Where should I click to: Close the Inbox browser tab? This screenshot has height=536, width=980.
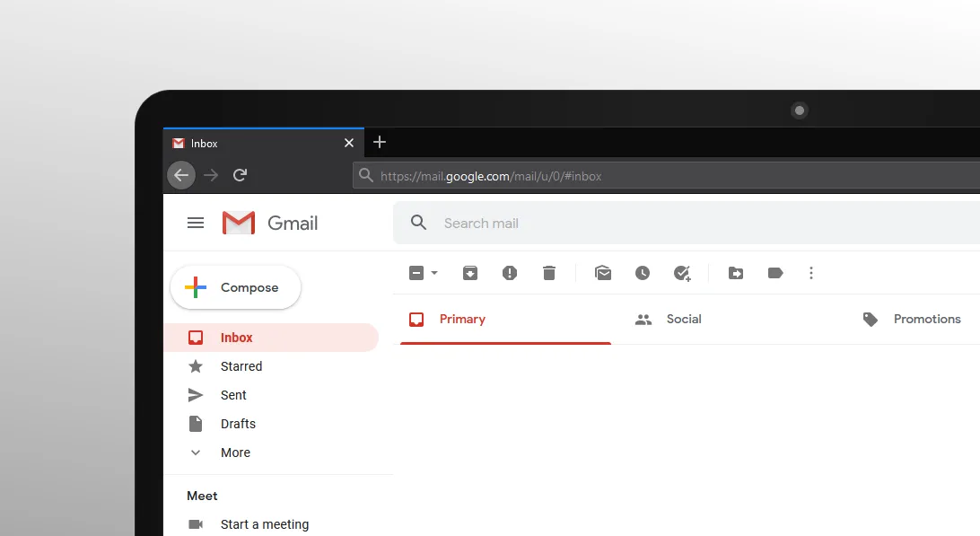coord(349,144)
